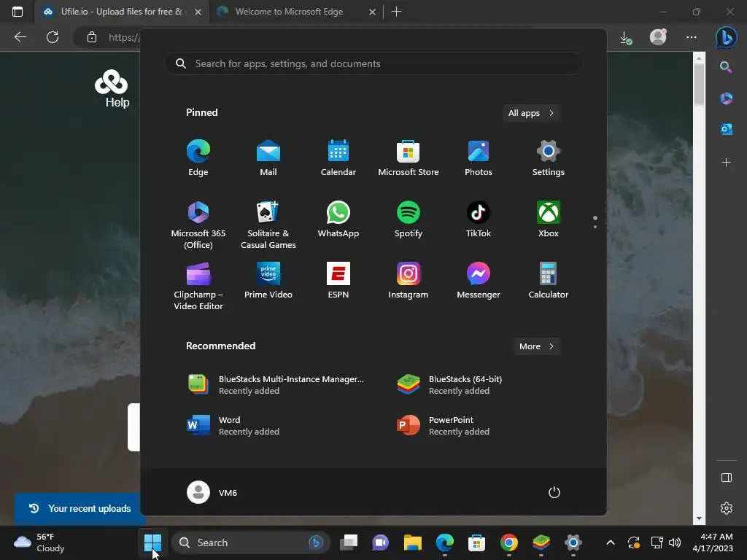Open Solitaire & Casual Games
The height and width of the screenshot is (560, 747).
(x=268, y=225)
